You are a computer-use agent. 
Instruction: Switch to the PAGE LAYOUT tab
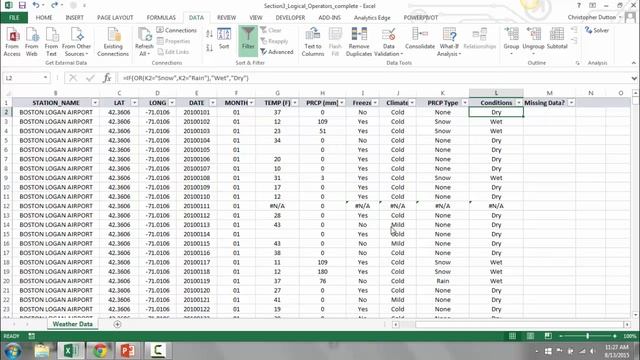pyautogui.click(x=115, y=18)
